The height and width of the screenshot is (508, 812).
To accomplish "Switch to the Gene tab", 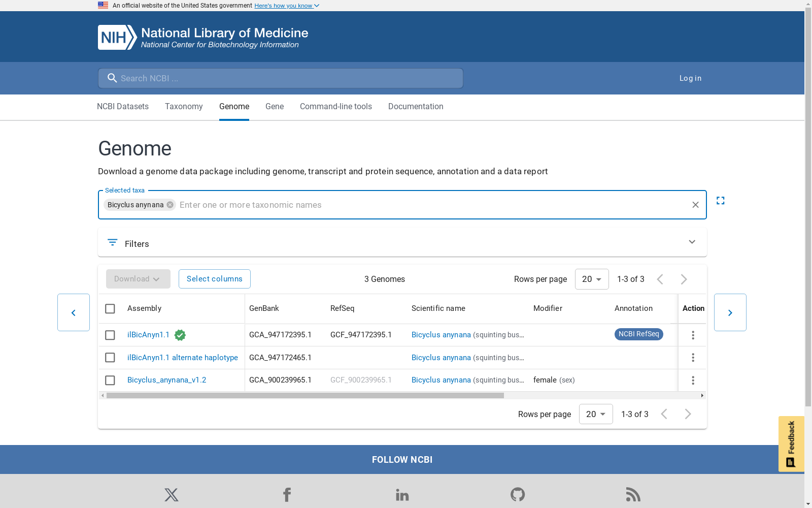I will click(x=275, y=107).
